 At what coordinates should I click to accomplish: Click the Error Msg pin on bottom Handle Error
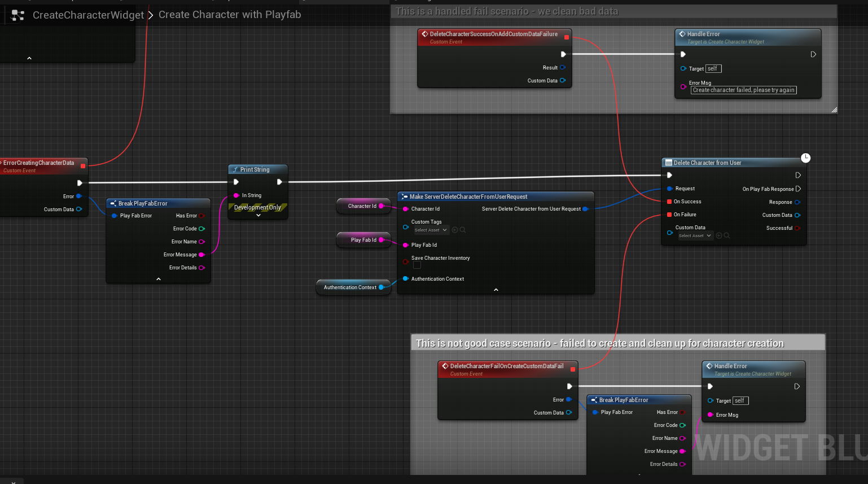tap(711, 415)
